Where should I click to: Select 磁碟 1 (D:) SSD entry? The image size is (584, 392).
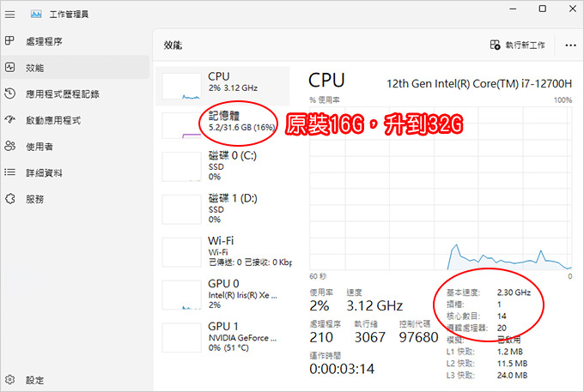222,208
